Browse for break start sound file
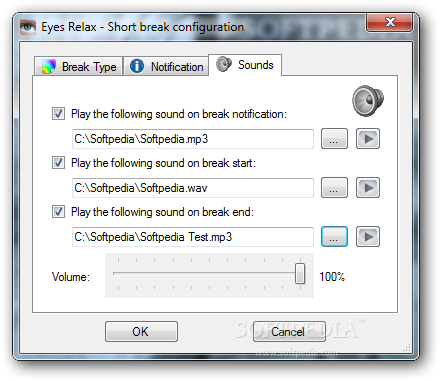Image resolution: width=440 pixels, height=381 pixels. pos(334,188)
